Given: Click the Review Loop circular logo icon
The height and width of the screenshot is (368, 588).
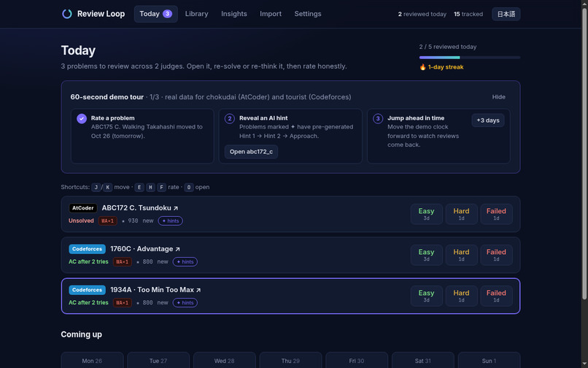Looking at the screenshot, I should coord(67,14).
